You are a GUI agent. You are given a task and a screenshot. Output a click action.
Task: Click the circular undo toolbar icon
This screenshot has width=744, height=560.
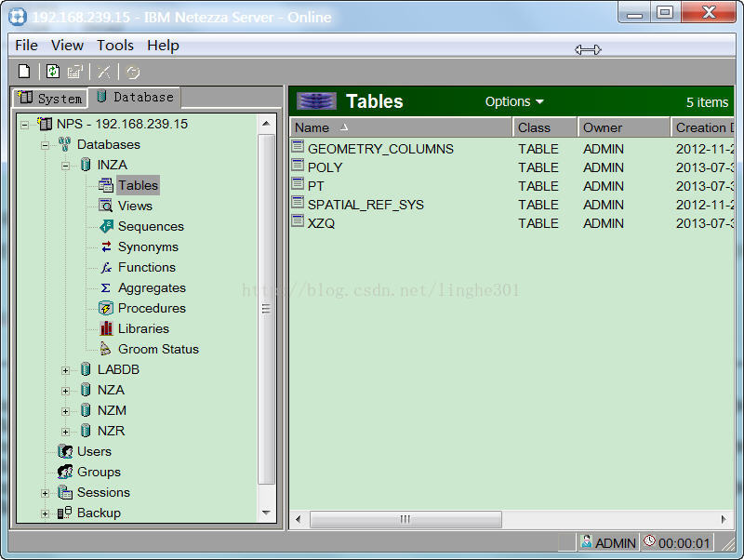coord(133,73)
